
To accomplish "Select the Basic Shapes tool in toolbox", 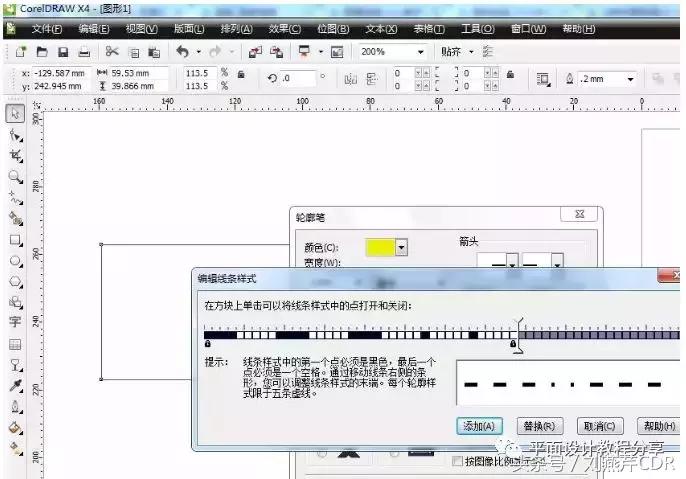I will [x=16, y=302].
